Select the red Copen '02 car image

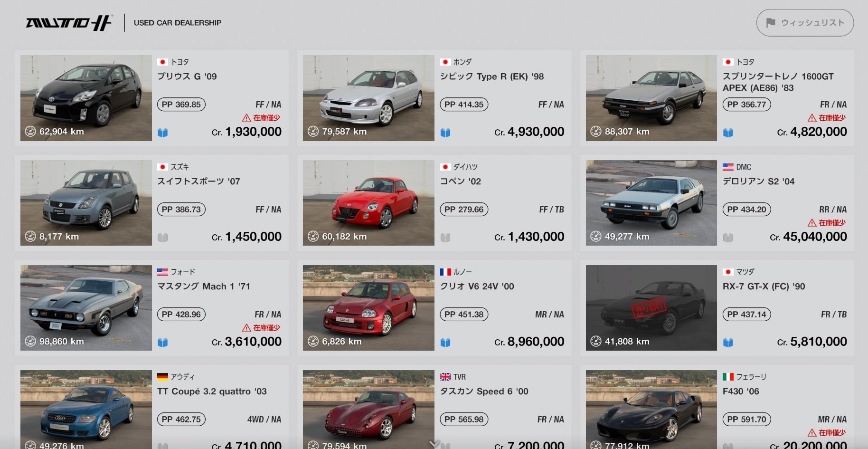368,203
